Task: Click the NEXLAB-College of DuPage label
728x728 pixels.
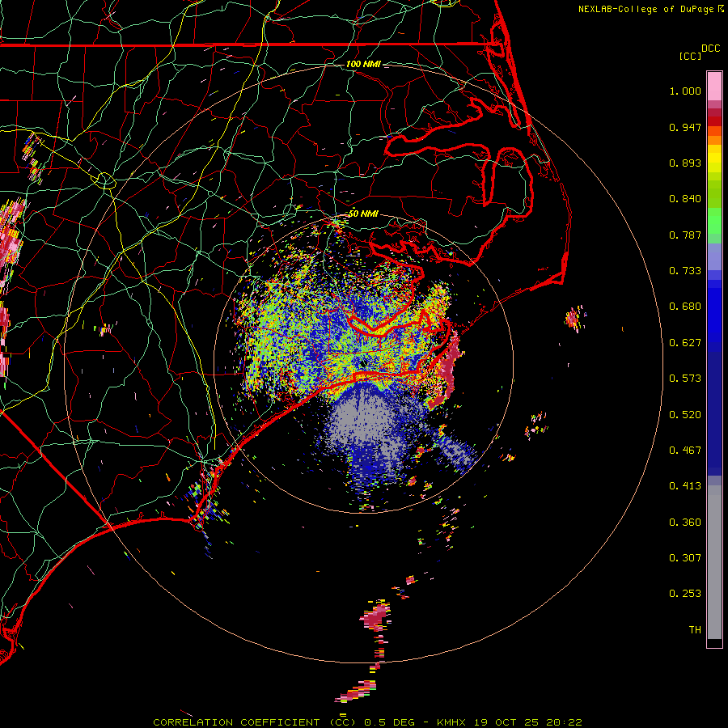Action: 645,9
